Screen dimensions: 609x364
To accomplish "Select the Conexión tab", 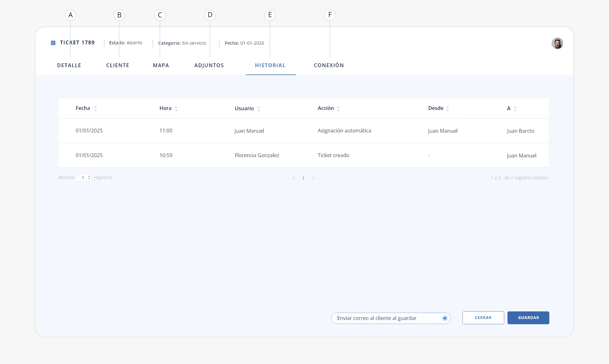I will [329, 65].
